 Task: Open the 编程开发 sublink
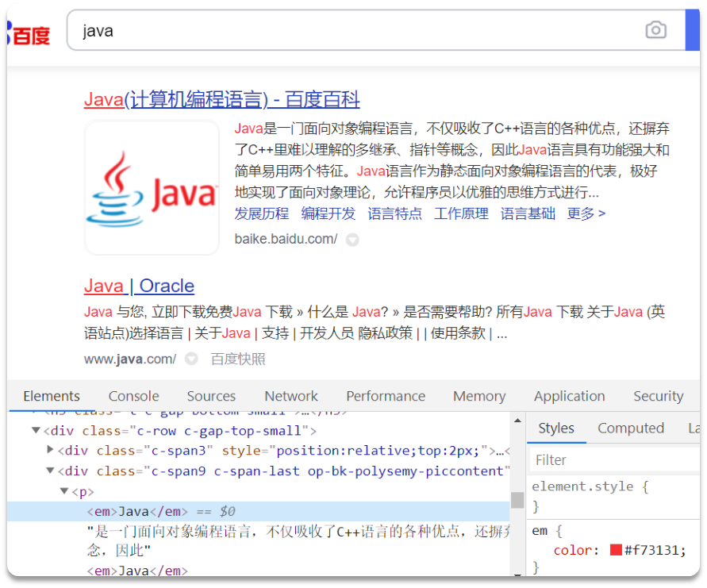(x=329, y=213)
